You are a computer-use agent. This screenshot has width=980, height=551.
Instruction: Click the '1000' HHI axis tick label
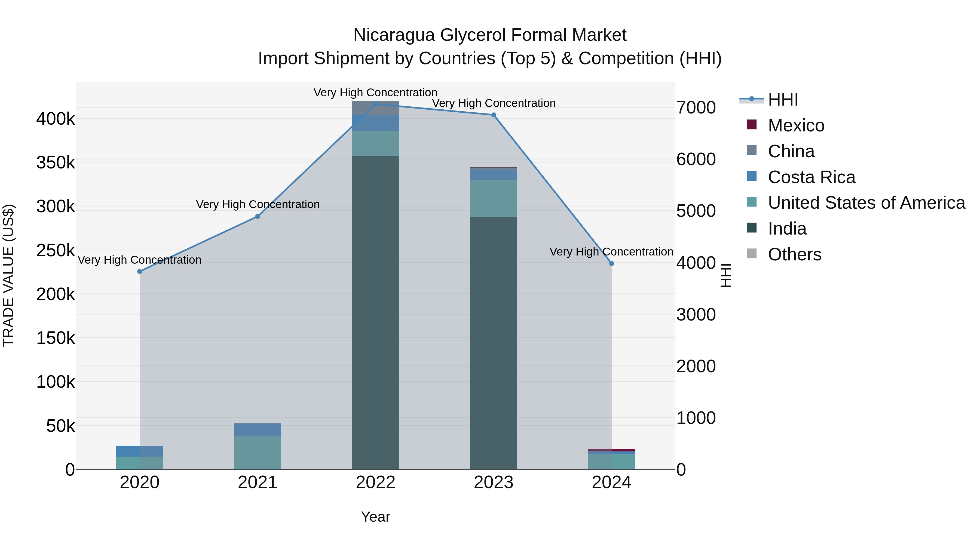(696, 418)
